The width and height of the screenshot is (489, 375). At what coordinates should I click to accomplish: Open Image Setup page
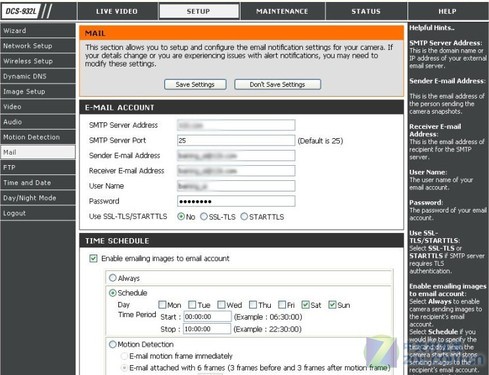(38, 92)
